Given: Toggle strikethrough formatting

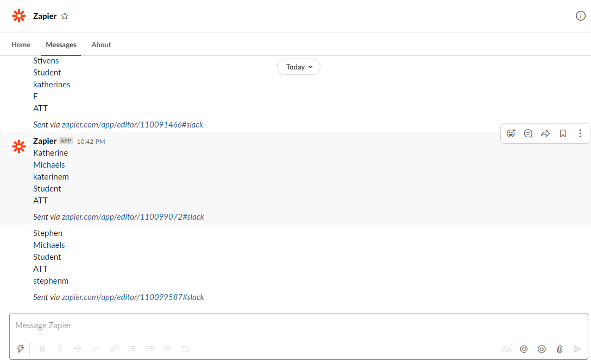Looking at the screenshot, I should pyautogui.click(x=78, y=349).
